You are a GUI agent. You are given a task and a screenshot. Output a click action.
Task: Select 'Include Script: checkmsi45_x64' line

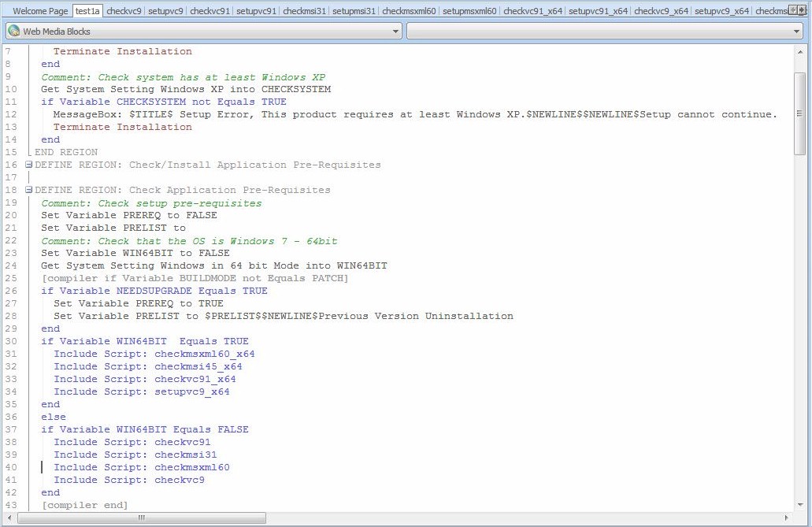[x=148, y=366]
